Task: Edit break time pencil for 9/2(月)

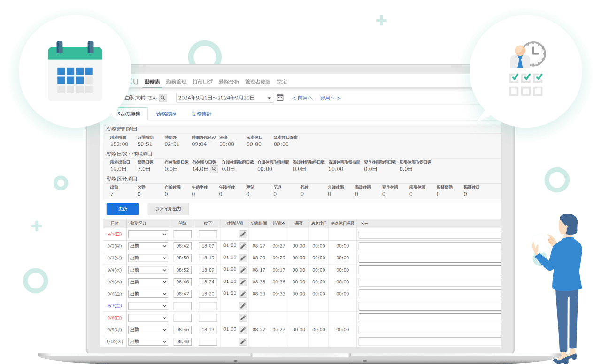Action: tap(243, 246)
